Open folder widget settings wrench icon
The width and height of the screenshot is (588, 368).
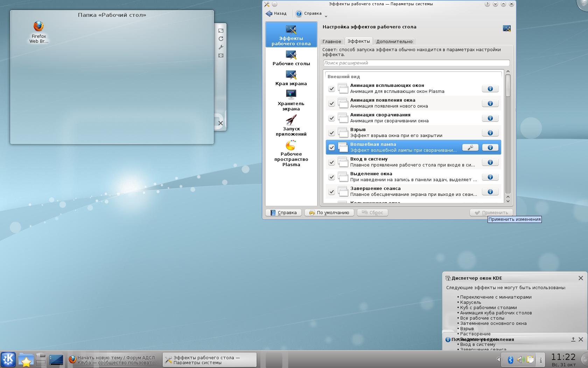(221, 47)
